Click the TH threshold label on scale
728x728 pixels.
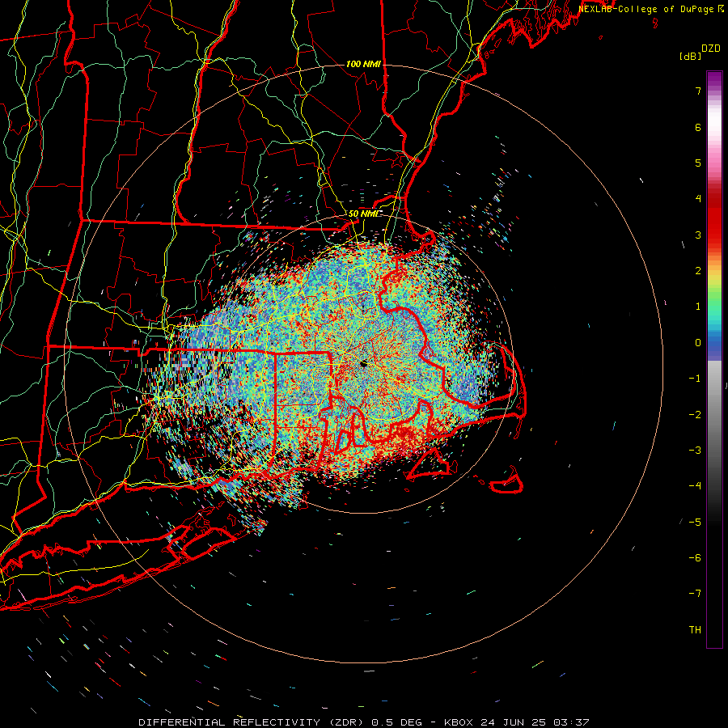[695, 629]
